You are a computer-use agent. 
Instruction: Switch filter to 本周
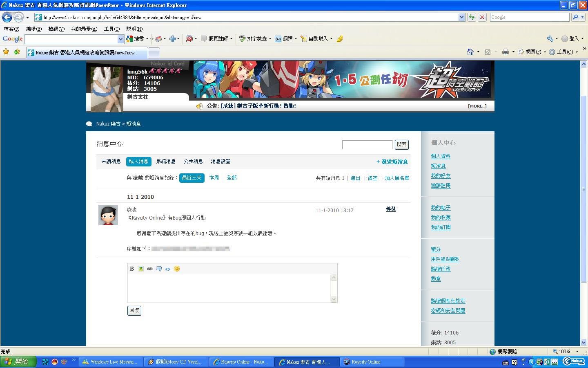214,178
